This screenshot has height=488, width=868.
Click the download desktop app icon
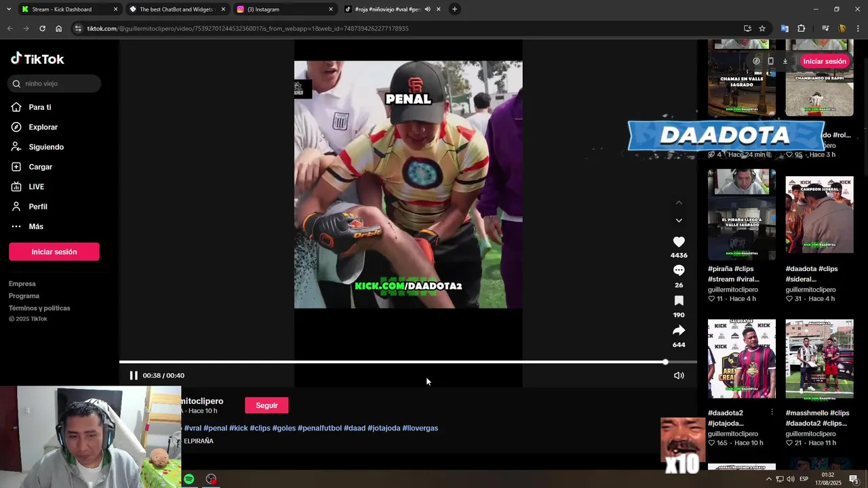click(x=785, y=61)
